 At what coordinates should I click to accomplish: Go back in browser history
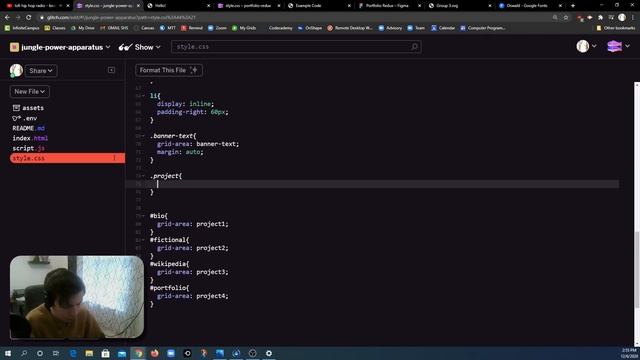pyautogui.click(x=7, y=18)
